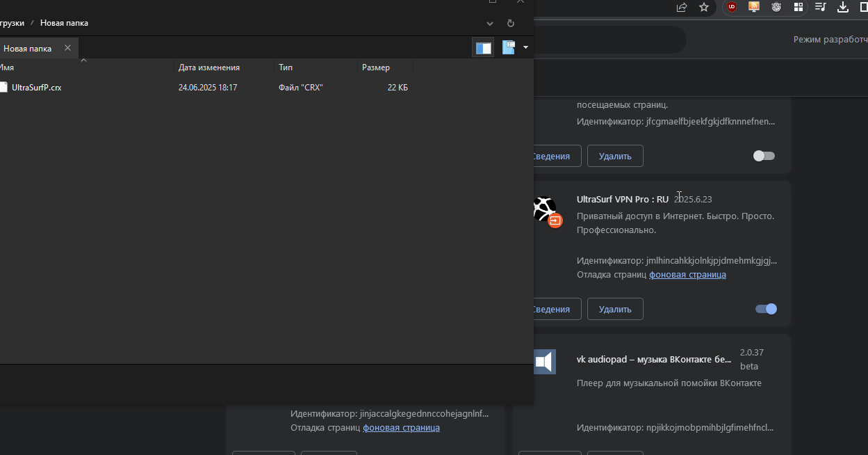Select the UltraSurfP.crx file name

pos(36,88)
